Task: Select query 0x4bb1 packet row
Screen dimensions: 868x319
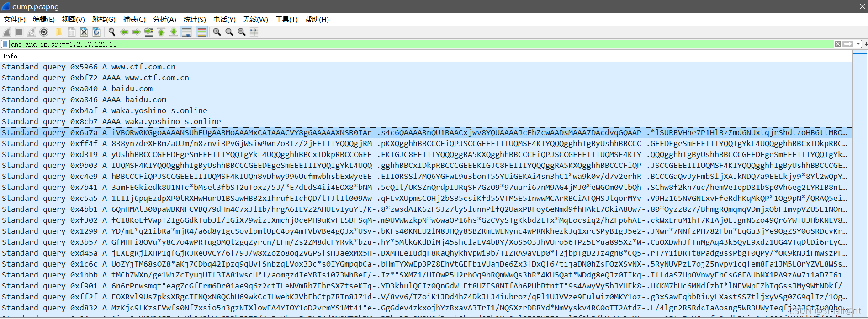Action: pos(426,209)
